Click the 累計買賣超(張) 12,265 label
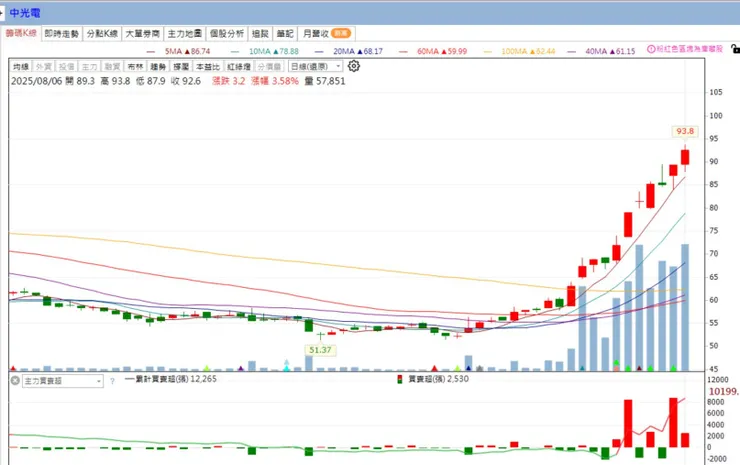The image size is (740, 465). point(176,379)
